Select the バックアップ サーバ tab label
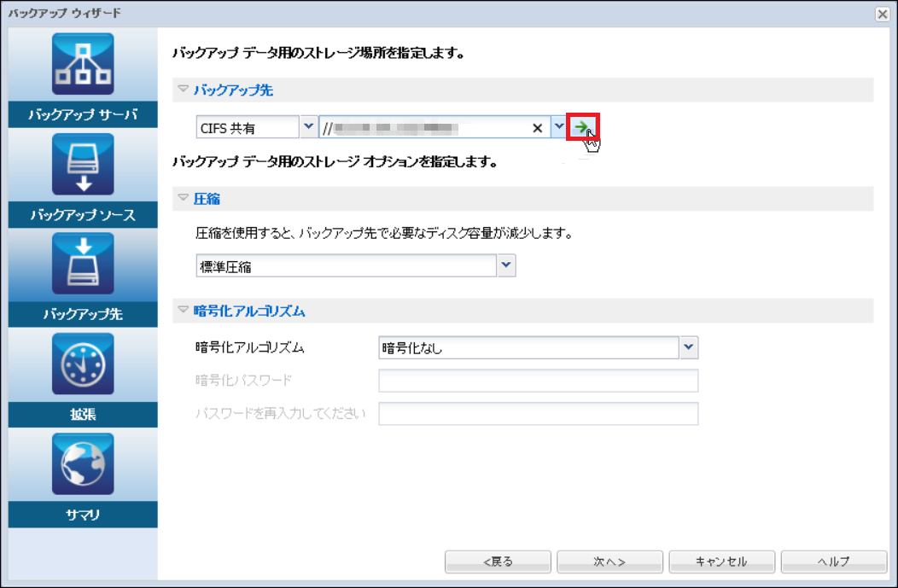This screenshot has height=588, width=898. tap(83, 114)
